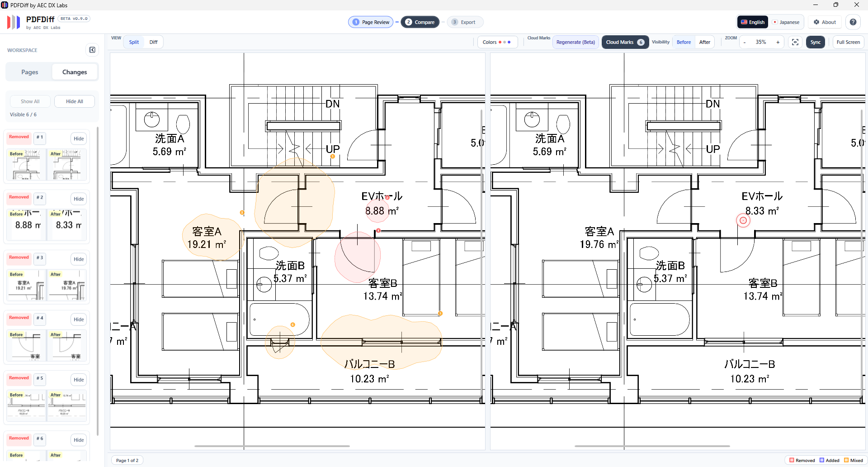Click the Removed legend icon in status bar
The height and width of the screenshot is (467, 868).
[x=792, y=460]
